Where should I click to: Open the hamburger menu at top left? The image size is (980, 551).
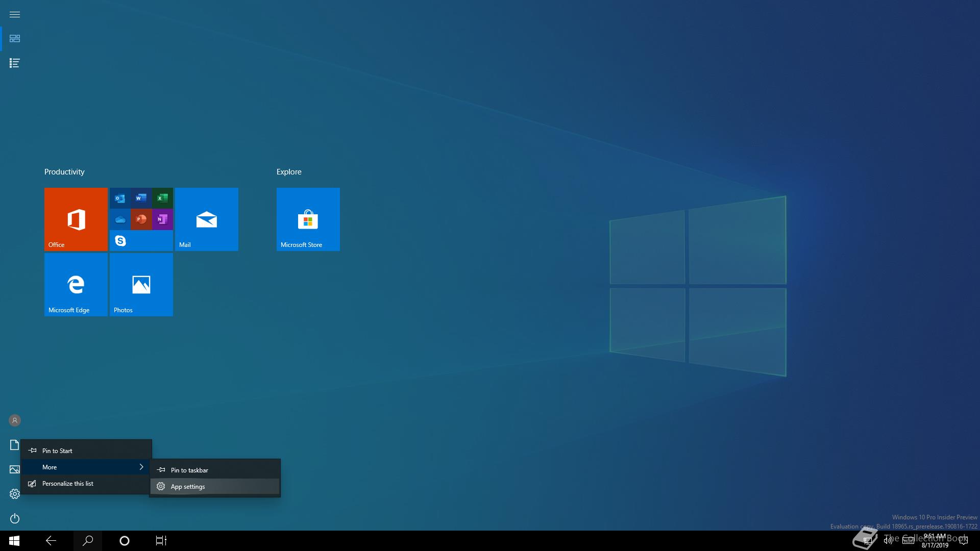15,14
